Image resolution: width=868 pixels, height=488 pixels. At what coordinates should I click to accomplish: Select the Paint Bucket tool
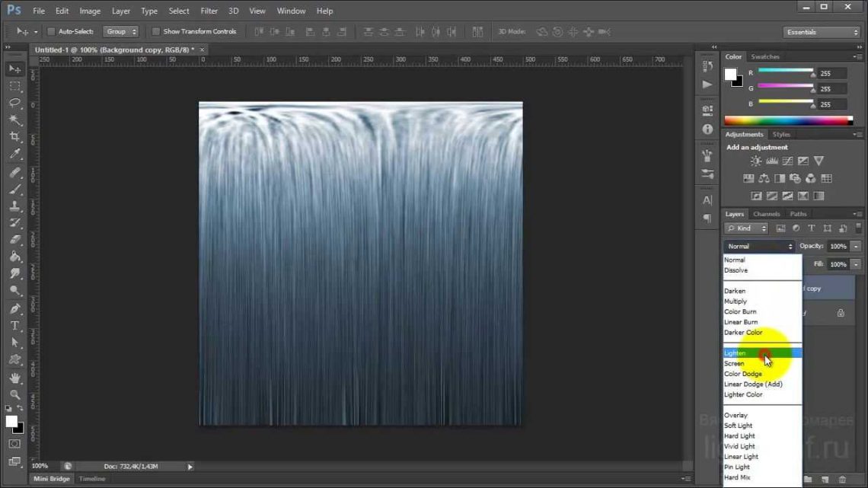click(x=15, y=257)
